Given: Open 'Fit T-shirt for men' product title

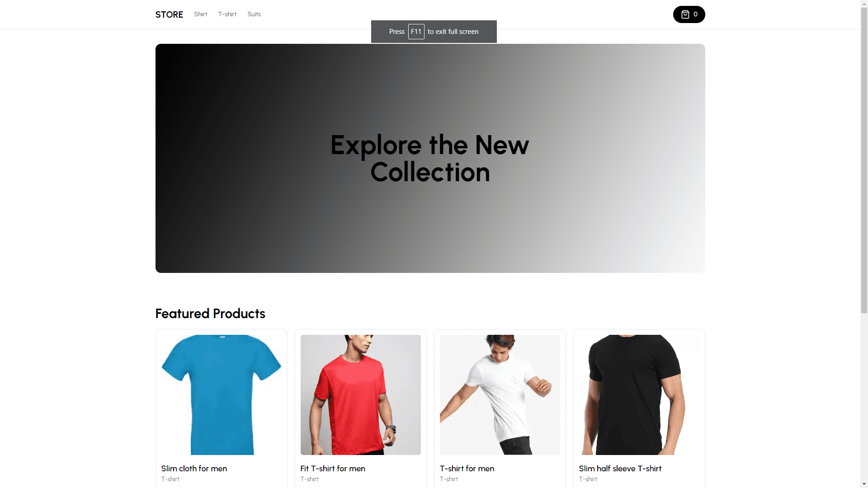Looking at the screenshot, I should click(333, 469).
